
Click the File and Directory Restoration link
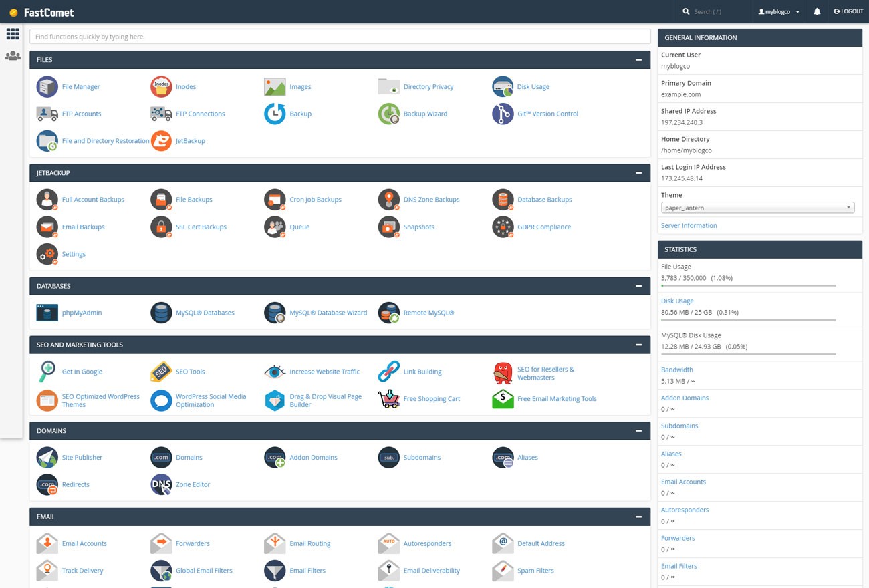(x=106, y=141)
